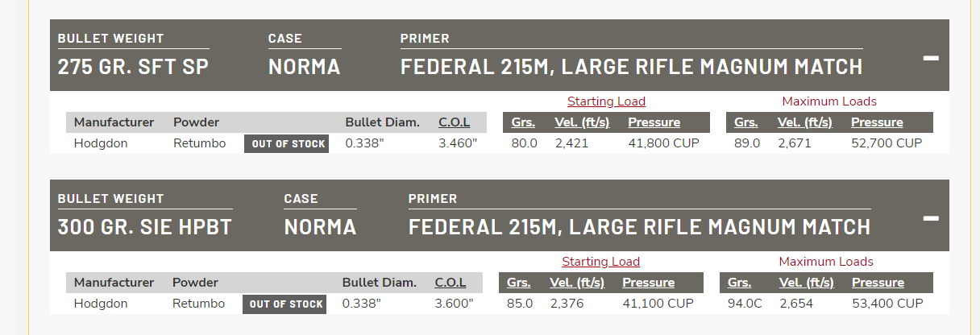
Task: Click Maximum Loads label above second table
Action: point(826,262)
